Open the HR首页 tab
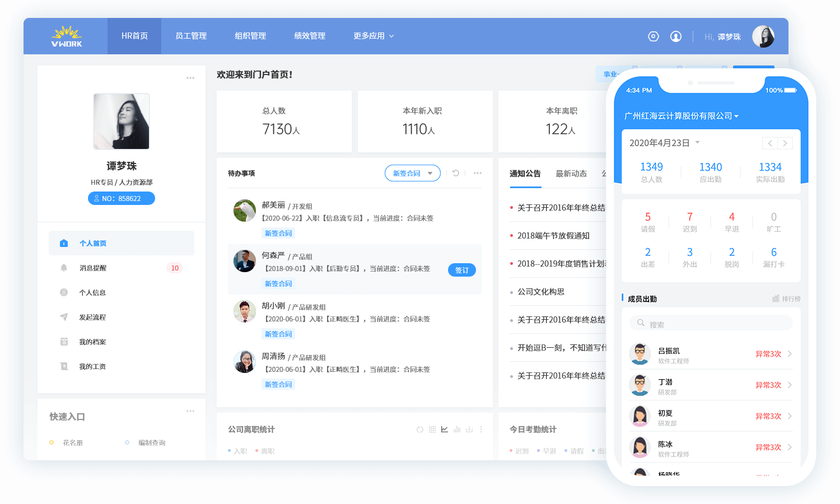 134,36
